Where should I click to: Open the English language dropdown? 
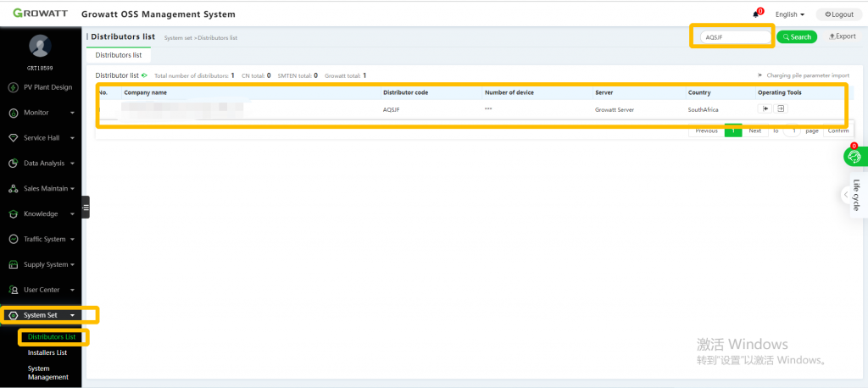pos(790,14)
